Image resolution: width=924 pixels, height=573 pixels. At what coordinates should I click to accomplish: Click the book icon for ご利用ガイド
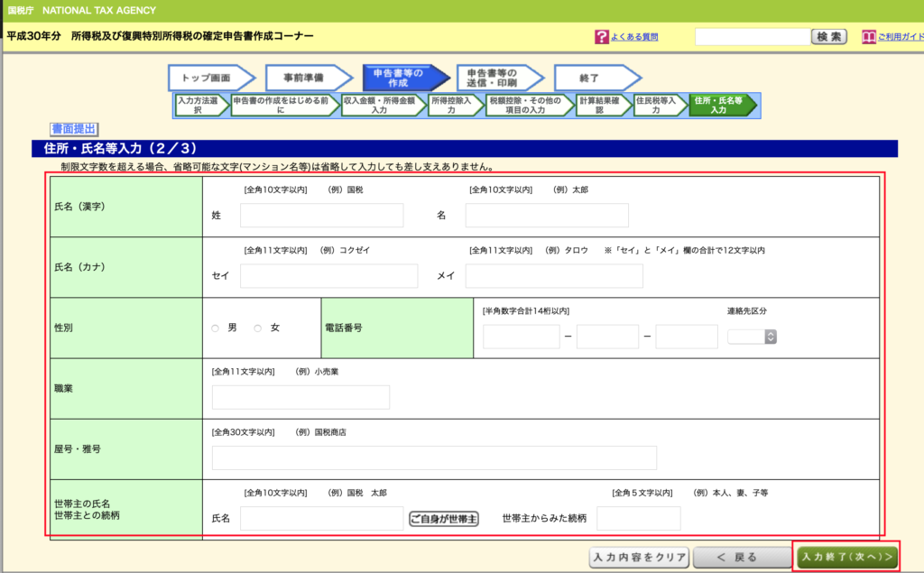(868, 37)
